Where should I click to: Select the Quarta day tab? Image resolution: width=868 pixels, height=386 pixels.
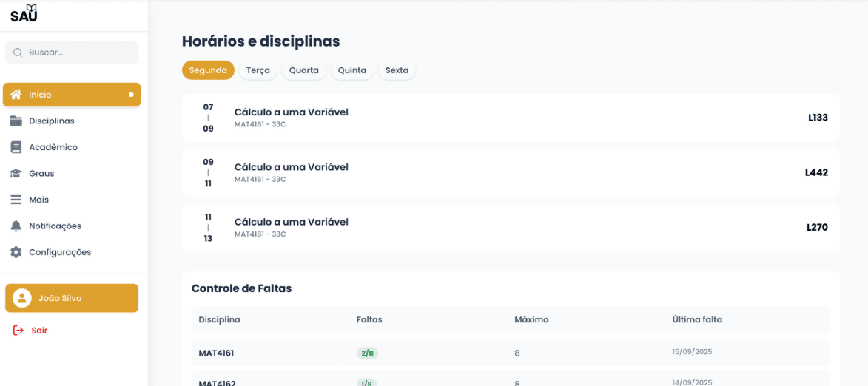pos(304,70)
